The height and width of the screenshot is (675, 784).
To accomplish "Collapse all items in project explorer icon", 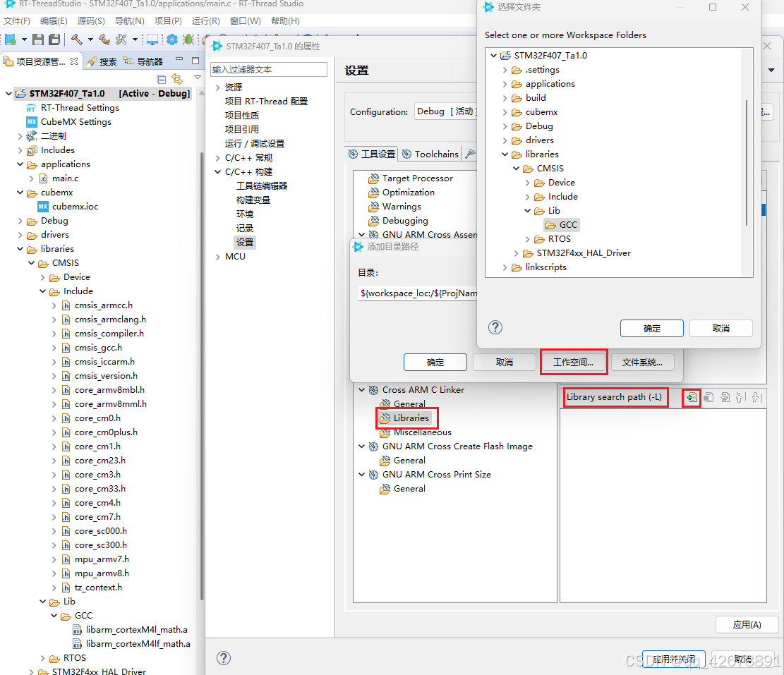I will [161, 79].
